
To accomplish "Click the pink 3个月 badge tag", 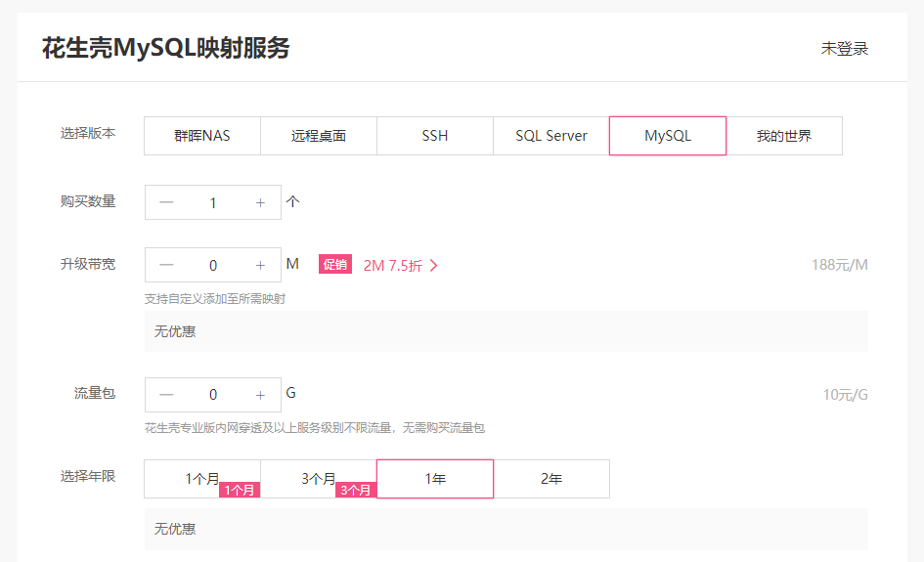I will 355,490.
